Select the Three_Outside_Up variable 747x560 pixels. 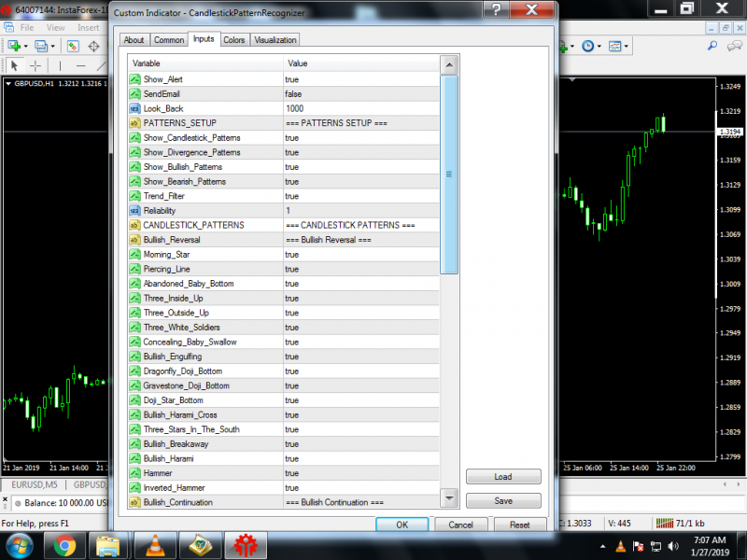176,313
